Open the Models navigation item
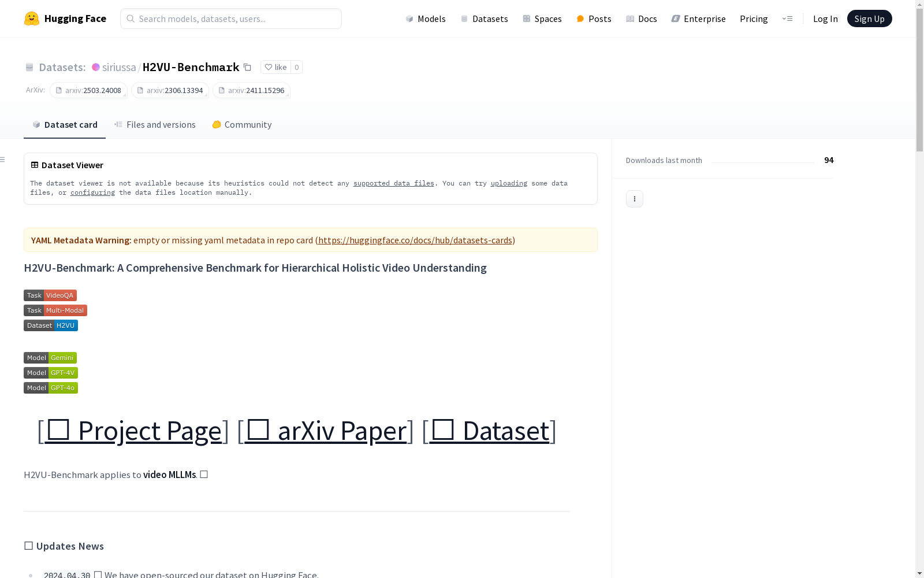 point(426,18)
